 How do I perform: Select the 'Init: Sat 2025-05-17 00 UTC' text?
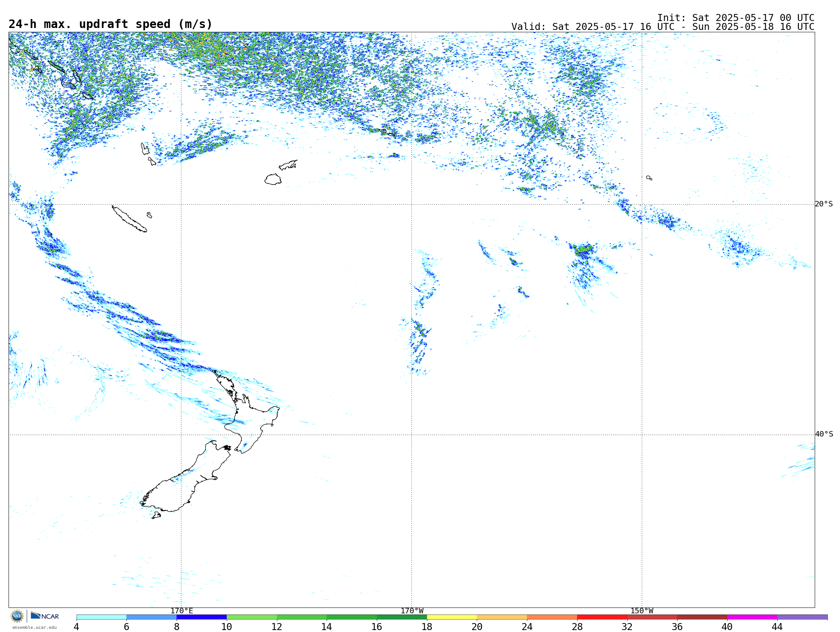[x=736, y=18]
